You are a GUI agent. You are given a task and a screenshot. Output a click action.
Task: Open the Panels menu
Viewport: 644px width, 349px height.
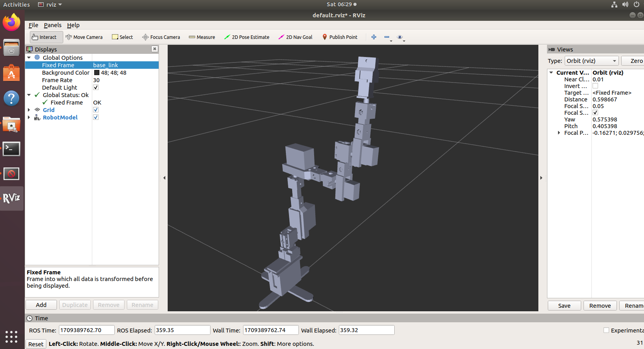tap(53, 25)
